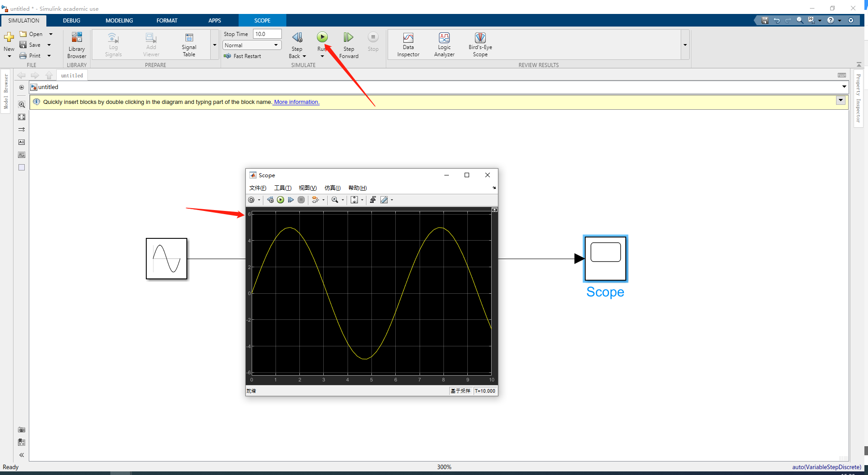Open the Library Browser
This screenshot has width=868, height=475.
pyautogui.click(x=76, y=44)
